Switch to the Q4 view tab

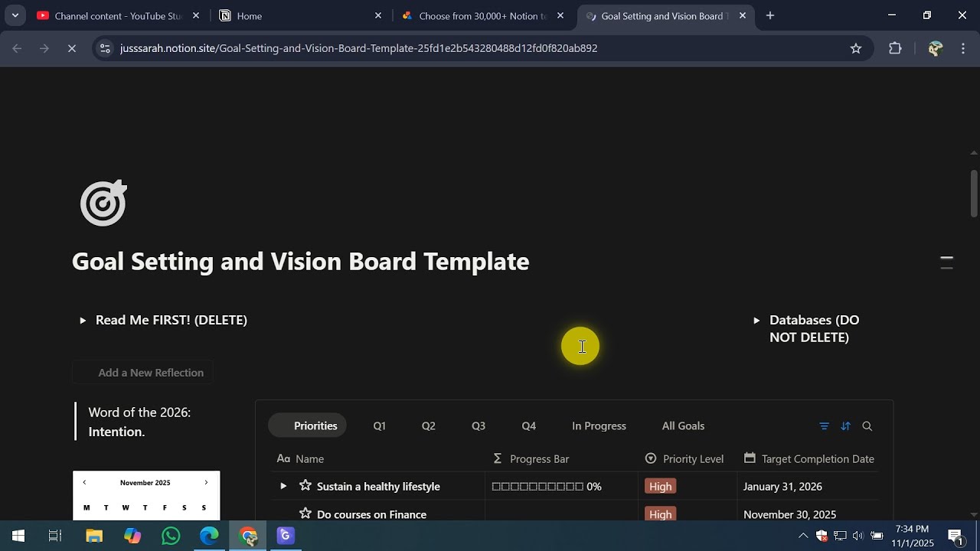[x=529, y=425]
